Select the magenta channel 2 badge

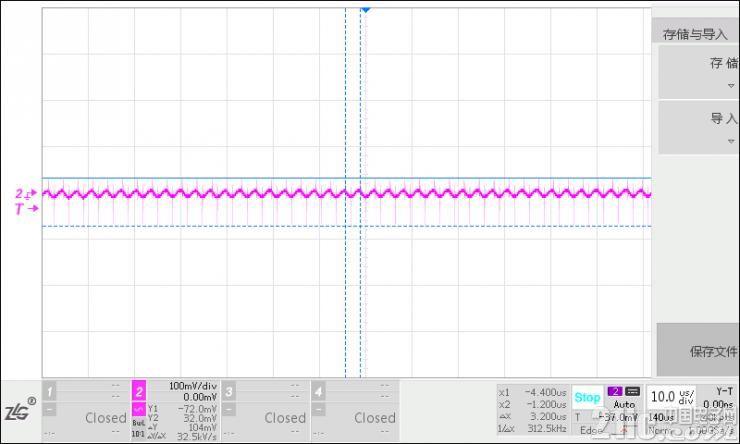[x=139, y=391]
